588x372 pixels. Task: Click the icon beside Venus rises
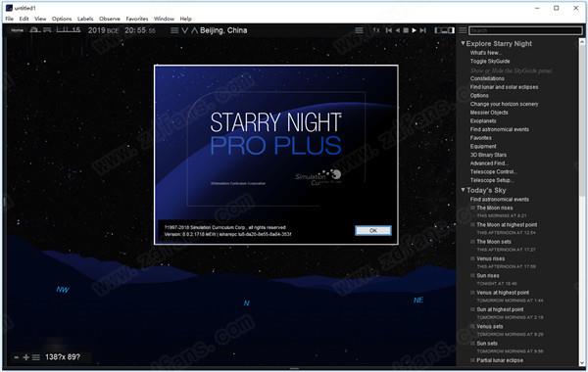tap(473, 258)
